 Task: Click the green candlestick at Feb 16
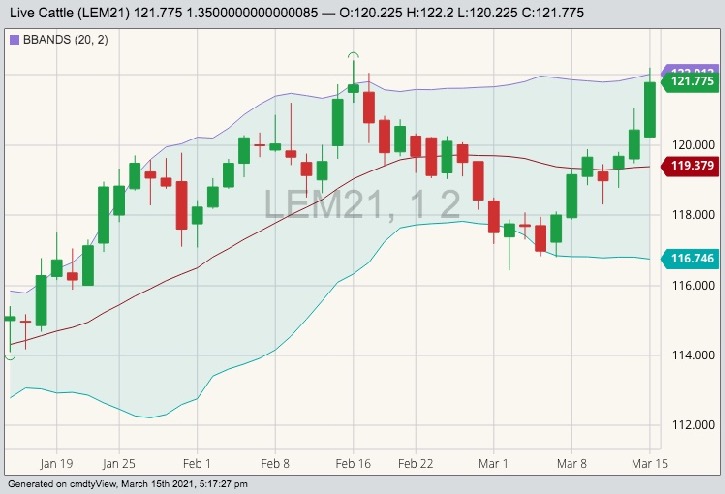click(x=353, y=88)
